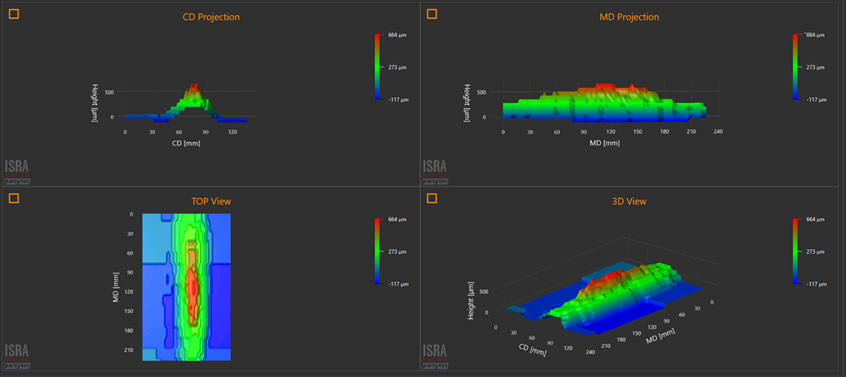Click the Height [µm] axis label in 3D View

pos(472,300)
